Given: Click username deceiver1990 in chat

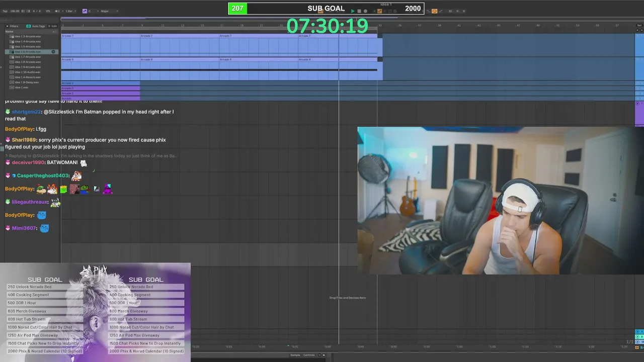Looking at the screenshot, I should pyautogui.click(x=28, y=162).
